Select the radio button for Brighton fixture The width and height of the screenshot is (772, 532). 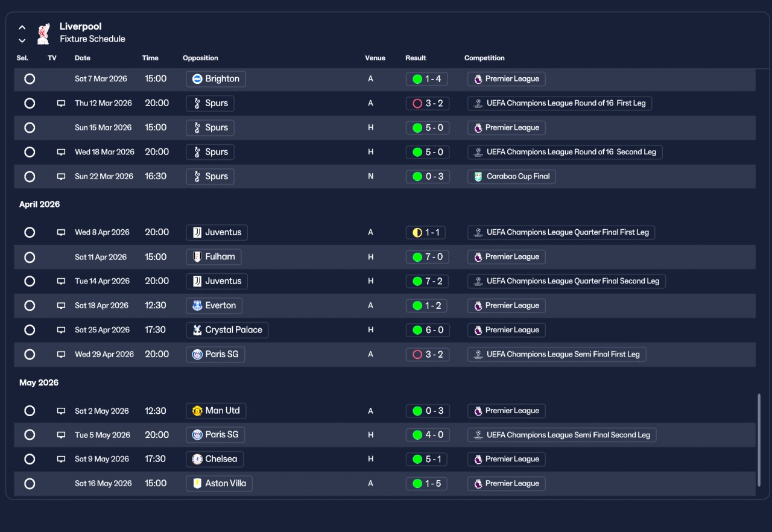pyautogui.click(x=30, y=79)
